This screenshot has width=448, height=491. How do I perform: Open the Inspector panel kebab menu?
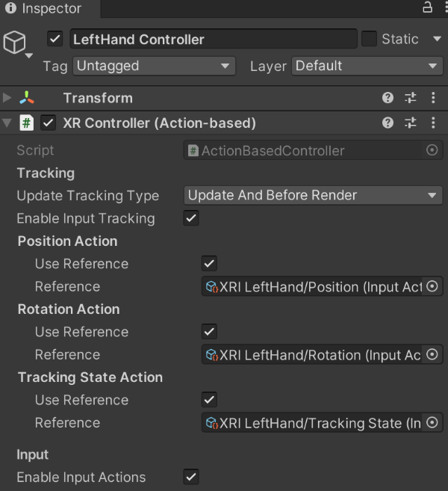[x=446, y=7]
